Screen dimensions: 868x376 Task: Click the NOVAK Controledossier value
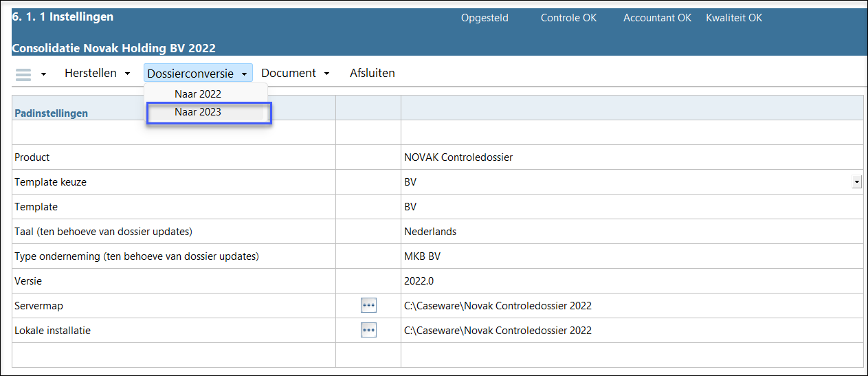coord(458,157)
